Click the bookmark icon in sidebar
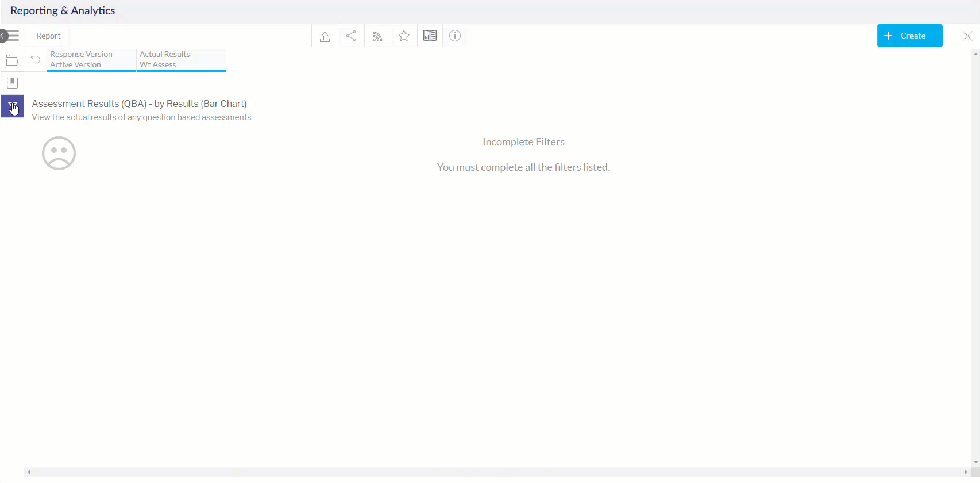Viewport: 980px width, 483px height. coord(12,83)
